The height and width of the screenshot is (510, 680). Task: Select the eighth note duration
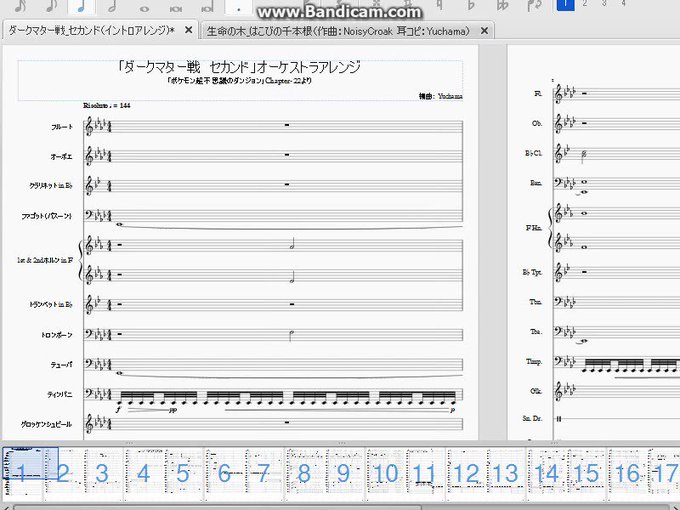coord(51,6)
